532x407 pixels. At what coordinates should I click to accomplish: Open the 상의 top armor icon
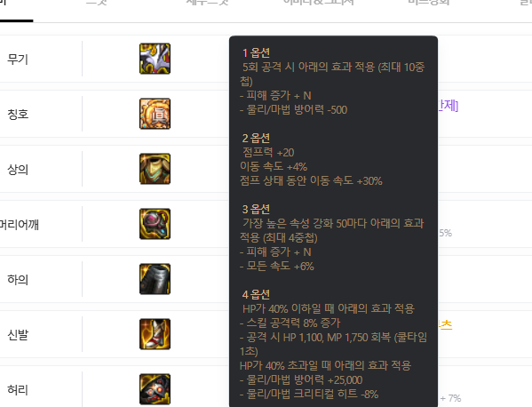pyautogui.click(x=155, y=169)
